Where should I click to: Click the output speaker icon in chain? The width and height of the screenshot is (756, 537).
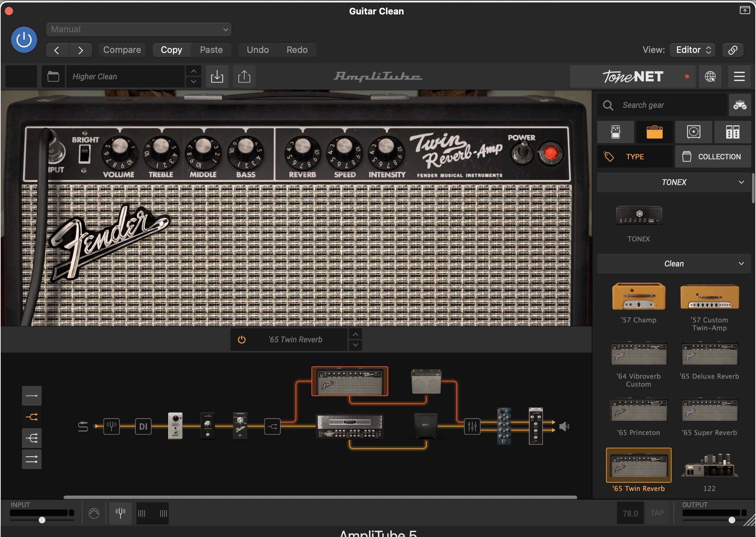564,426
